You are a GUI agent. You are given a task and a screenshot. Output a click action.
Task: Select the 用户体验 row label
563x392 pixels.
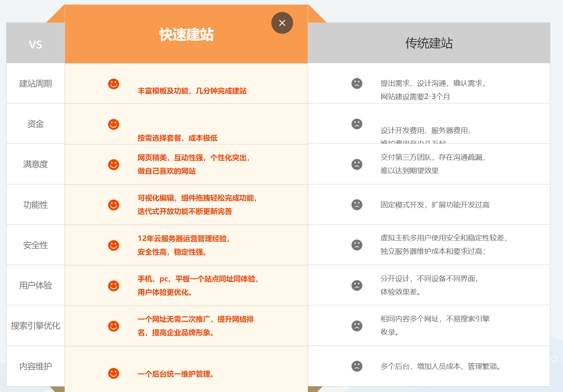coord(36,285)
